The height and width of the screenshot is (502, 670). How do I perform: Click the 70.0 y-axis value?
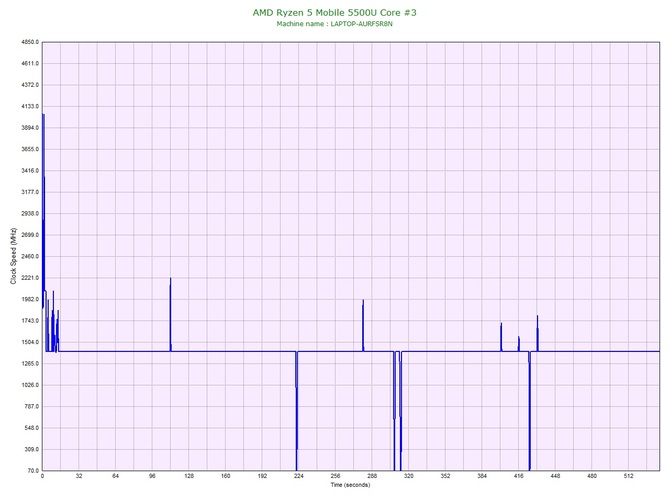(x=32, y=471)
